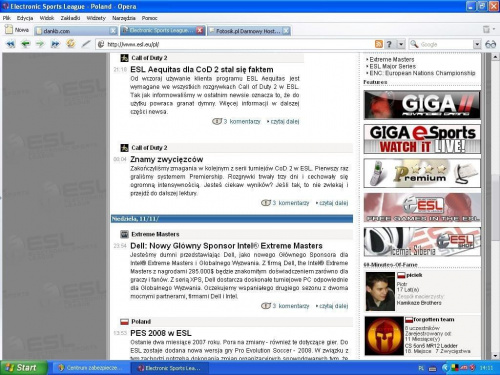Click the RSS feed icon in the address bar
The width and height of the screenshot is (500, 375).
point(379,44)
